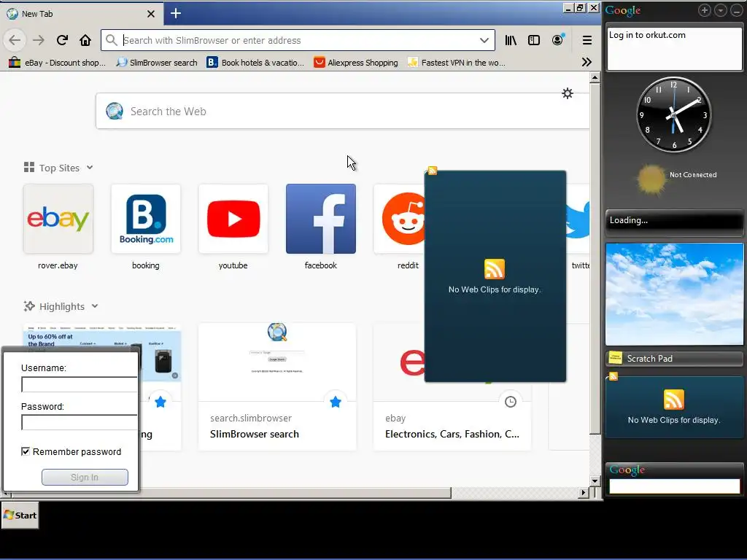Open the SlimBrowser search highlight card
This screenshot has width=747, height=560.
[x=277, y=386]
